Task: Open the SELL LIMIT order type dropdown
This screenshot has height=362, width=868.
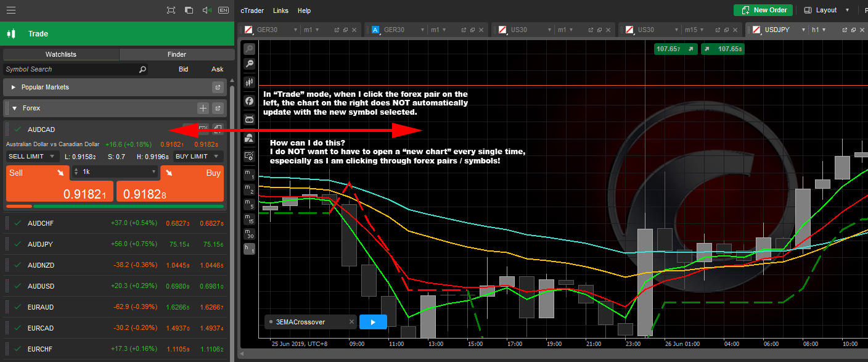Action: 33,157
